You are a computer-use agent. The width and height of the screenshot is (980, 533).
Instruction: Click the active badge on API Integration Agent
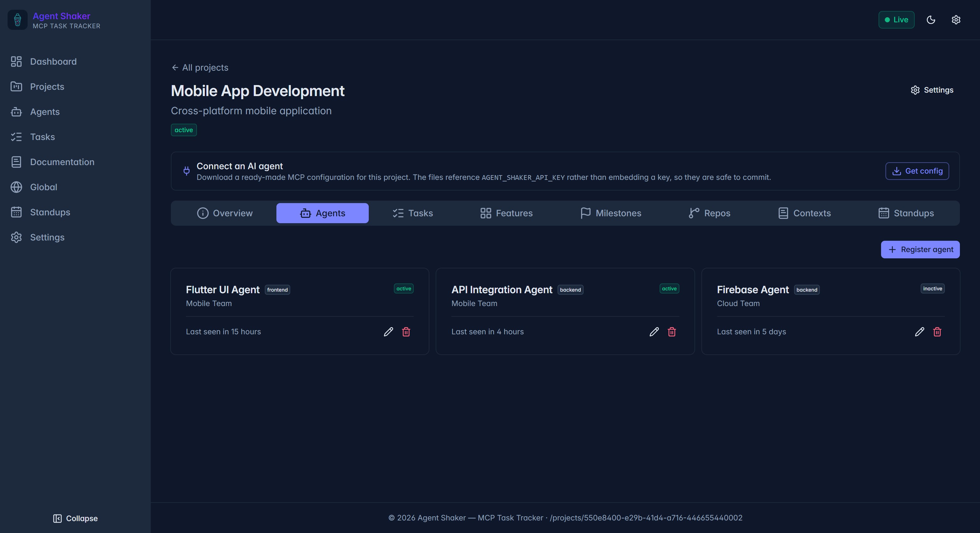pos(669,289)
